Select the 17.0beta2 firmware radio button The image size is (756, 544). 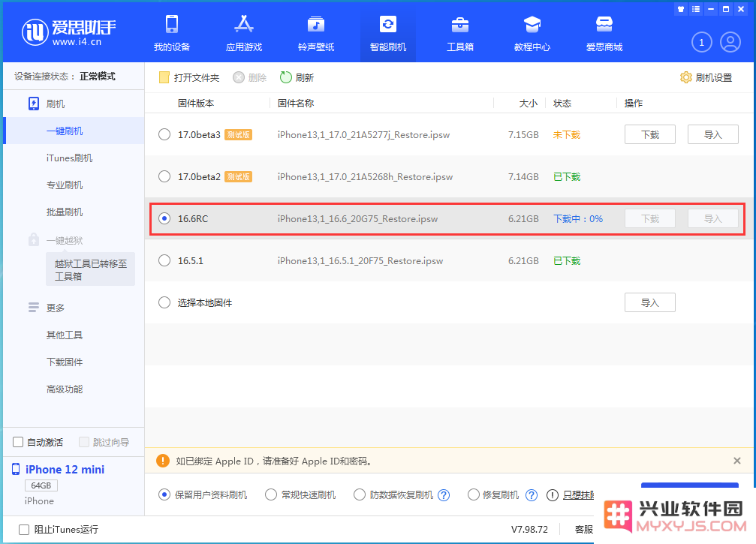pyautogui.click(x=164, y=176)
